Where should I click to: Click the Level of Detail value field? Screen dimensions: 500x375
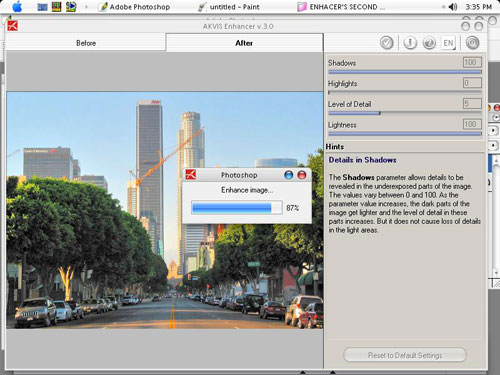472,104
